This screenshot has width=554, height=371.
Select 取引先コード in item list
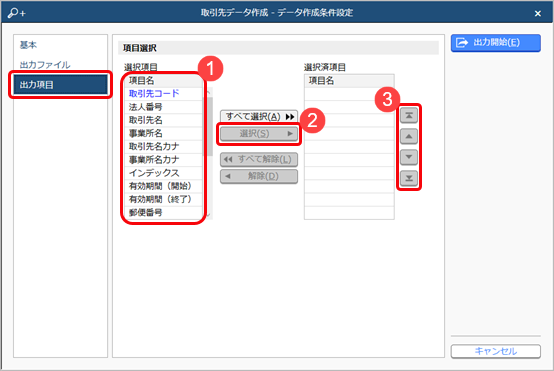[x=163, y=94]
